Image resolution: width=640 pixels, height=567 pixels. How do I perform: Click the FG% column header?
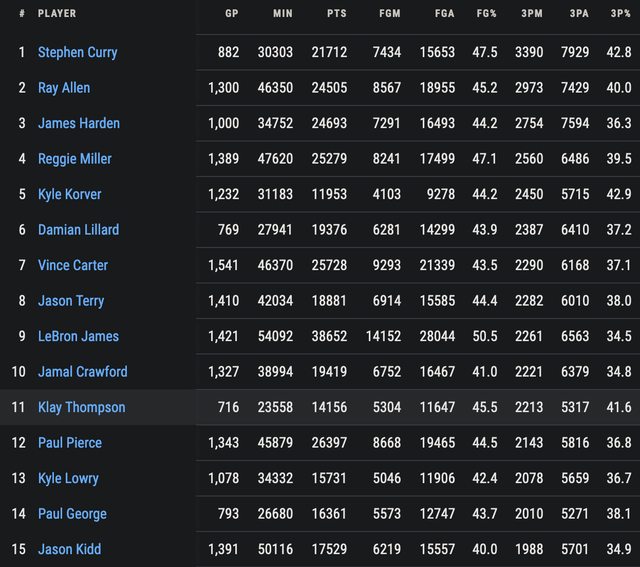(x=485, y=14)
